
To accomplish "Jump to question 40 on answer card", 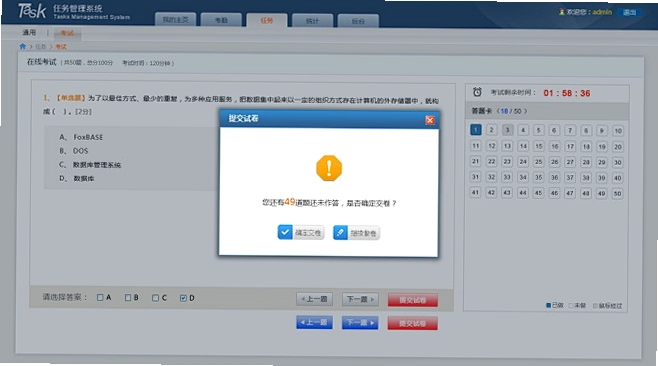I will (x=618, y=178).
